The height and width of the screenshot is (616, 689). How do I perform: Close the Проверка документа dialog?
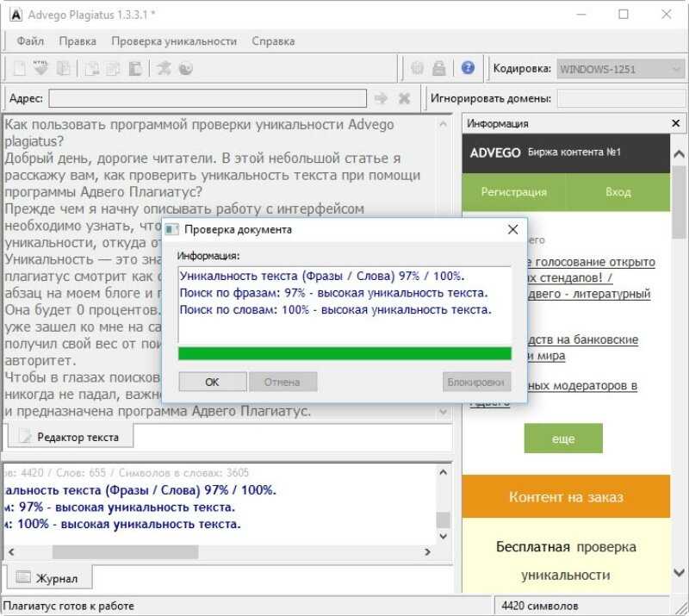[x=512, y=229]
